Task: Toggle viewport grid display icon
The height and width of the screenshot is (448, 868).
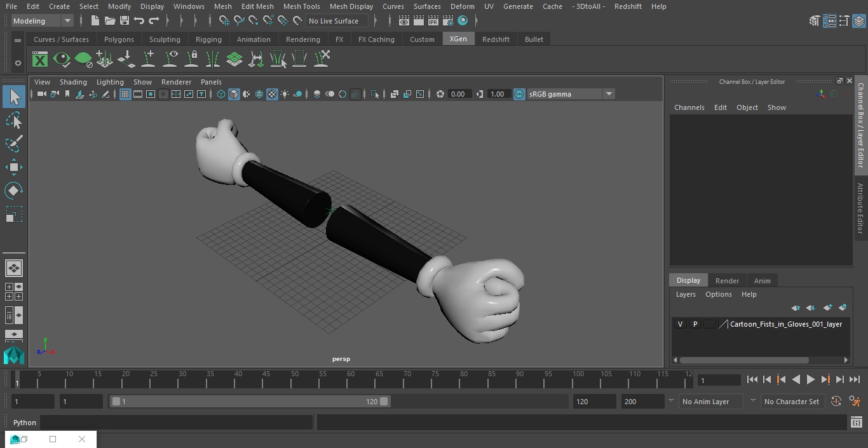Action: click(125, 94)
